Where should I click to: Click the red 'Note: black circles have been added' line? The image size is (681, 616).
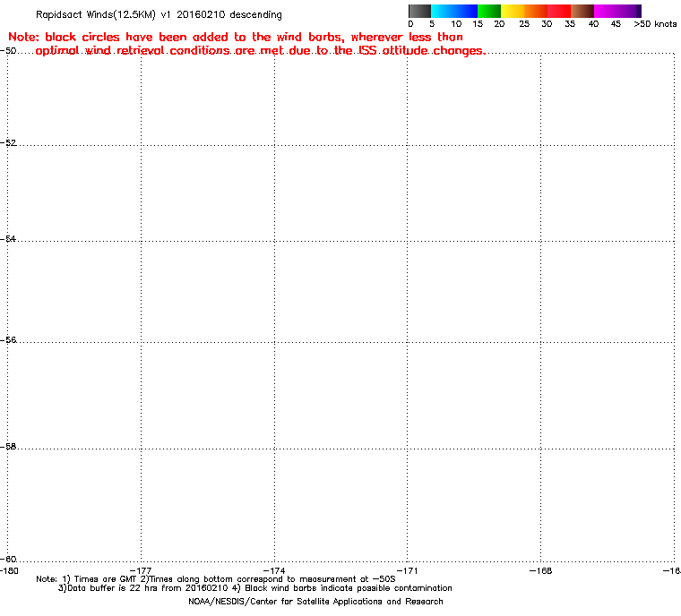tap(236, 38)
